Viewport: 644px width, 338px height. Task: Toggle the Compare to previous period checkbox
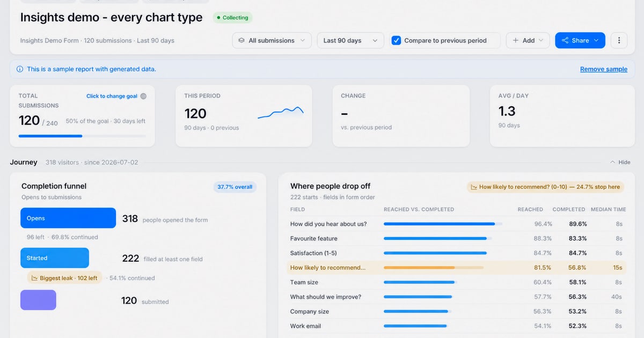(x=396, y=40)
